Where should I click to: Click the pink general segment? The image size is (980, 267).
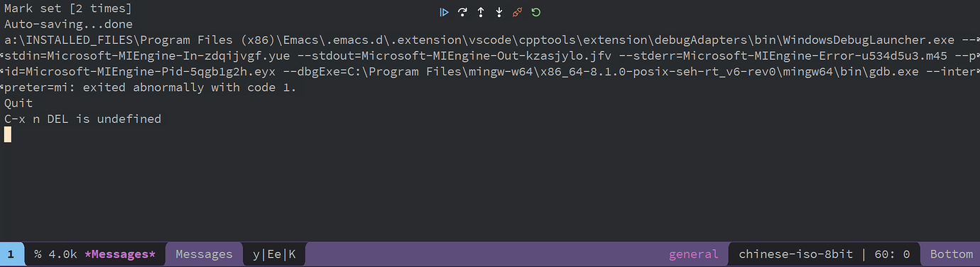693,254
